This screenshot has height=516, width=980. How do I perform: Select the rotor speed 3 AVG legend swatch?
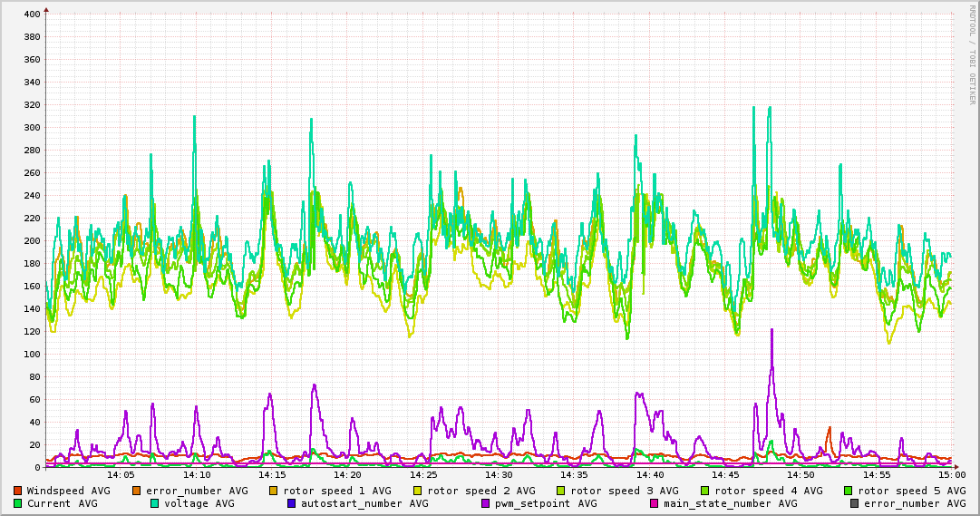(x=561, y=491)
